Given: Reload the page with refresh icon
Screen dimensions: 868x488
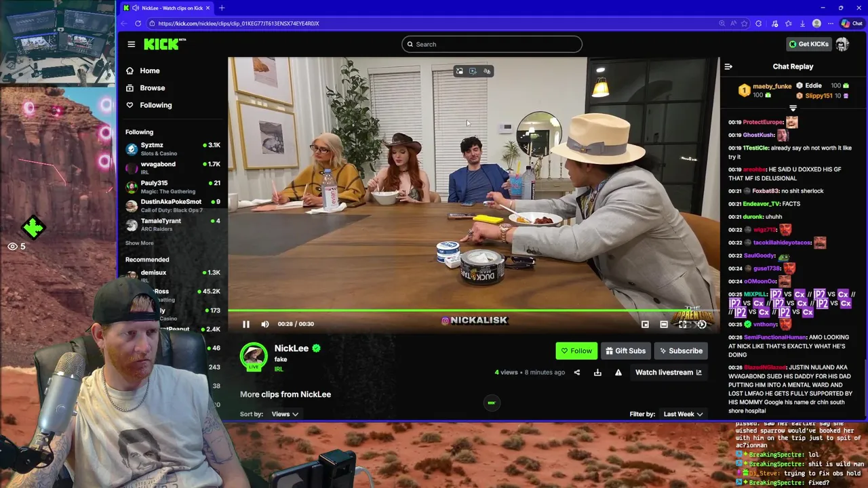Looking at the screenshot, I should point(138,23).
